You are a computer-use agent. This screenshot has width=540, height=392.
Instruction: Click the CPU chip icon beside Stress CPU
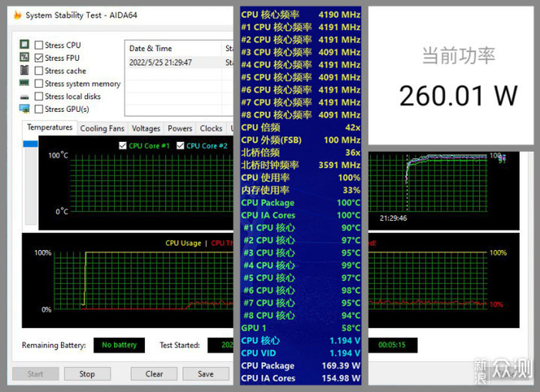(25, 45)
